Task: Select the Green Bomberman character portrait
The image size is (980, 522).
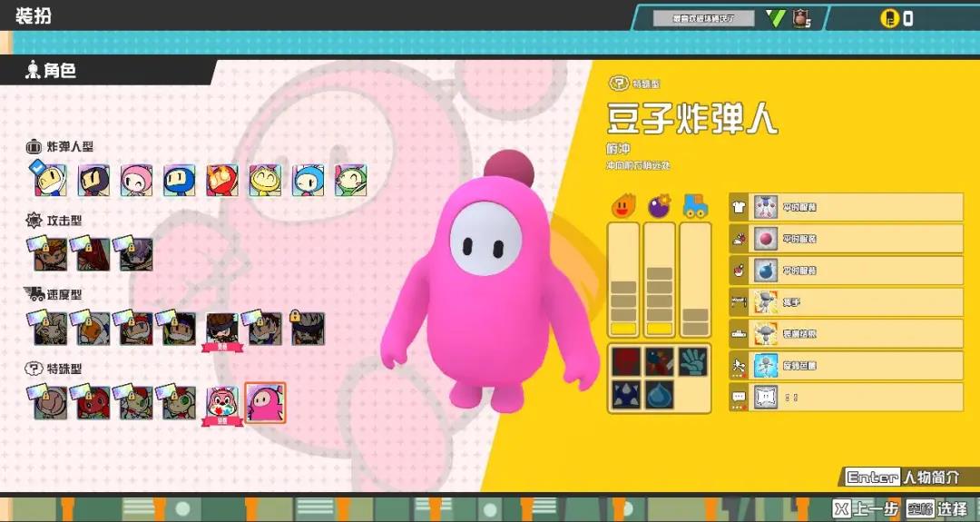Action: tap(350, 181)
